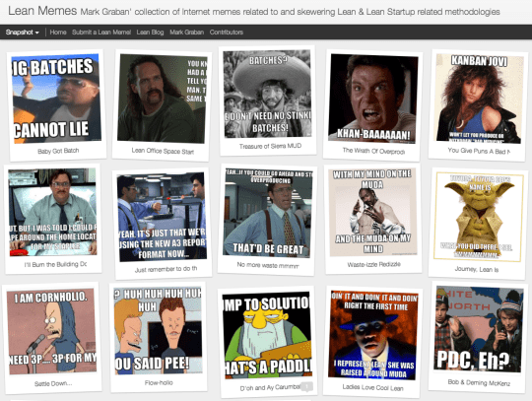Click the Journey, Lean Is caption
This screenshot has width=532, height=401.
pyautogui.click(x=477, y=269)
